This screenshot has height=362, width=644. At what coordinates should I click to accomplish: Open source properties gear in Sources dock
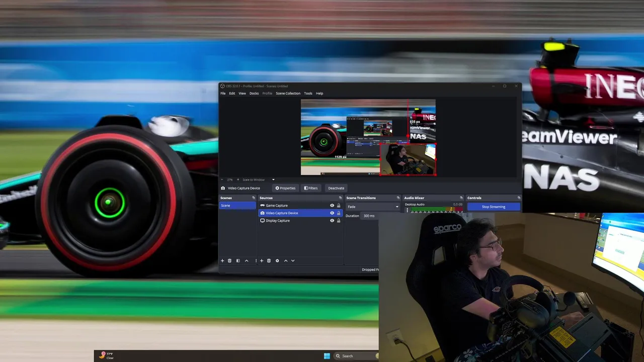click(277, 260)
